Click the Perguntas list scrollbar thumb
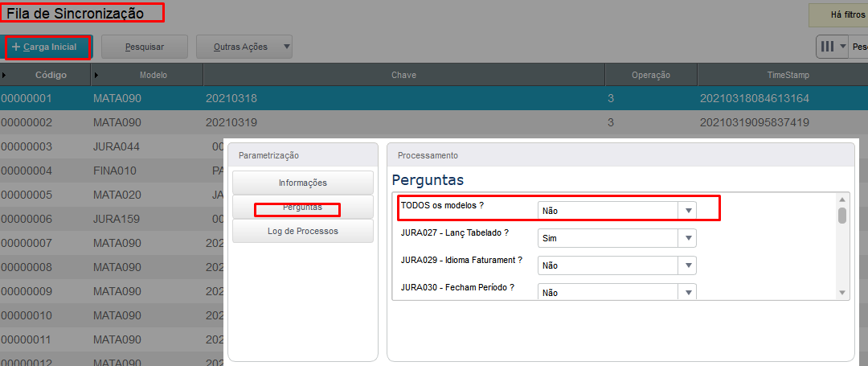 coord(842,216)
